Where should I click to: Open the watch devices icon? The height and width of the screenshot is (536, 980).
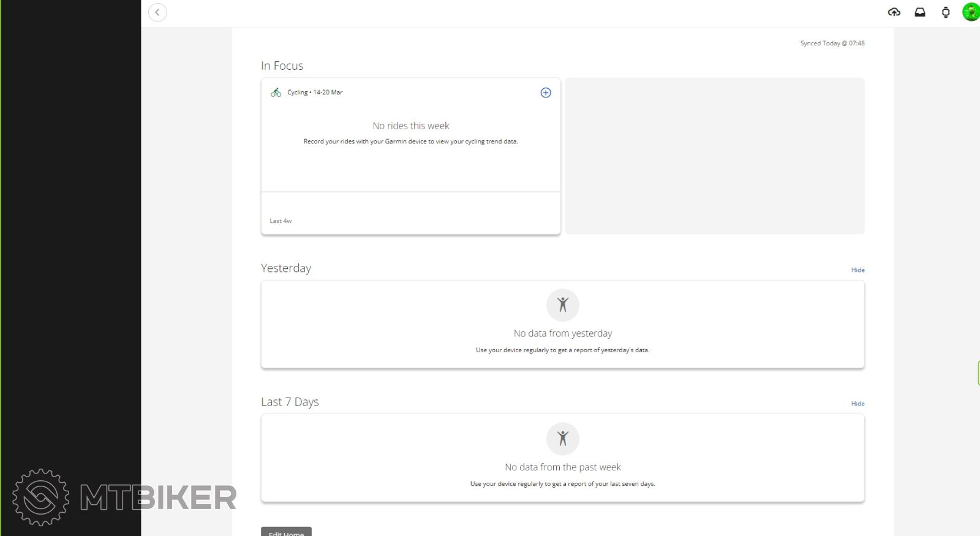(x=946, y=12)
